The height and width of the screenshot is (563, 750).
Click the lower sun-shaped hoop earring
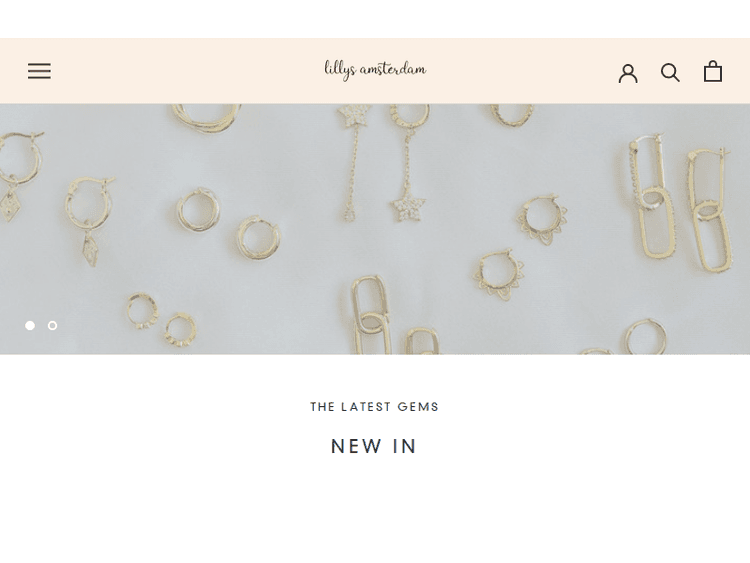pos(500,274)
